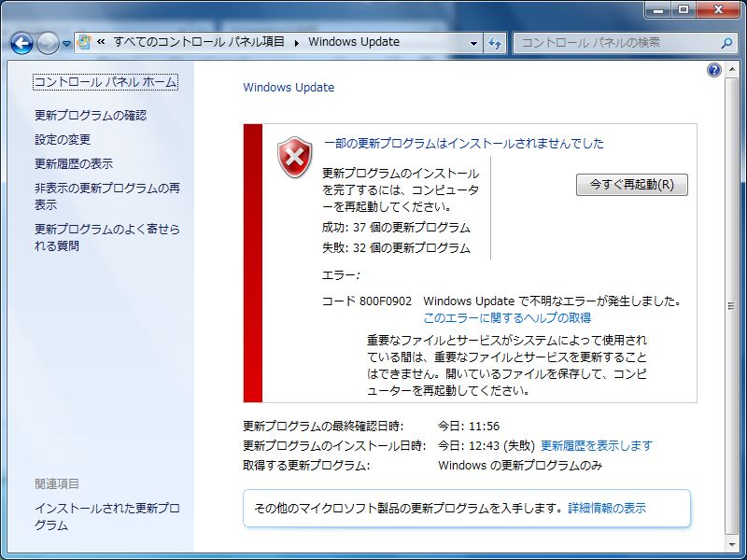Click the 今日: 11:56 last check time
This screenshot has width=747, height=560.
pos(469,427)
